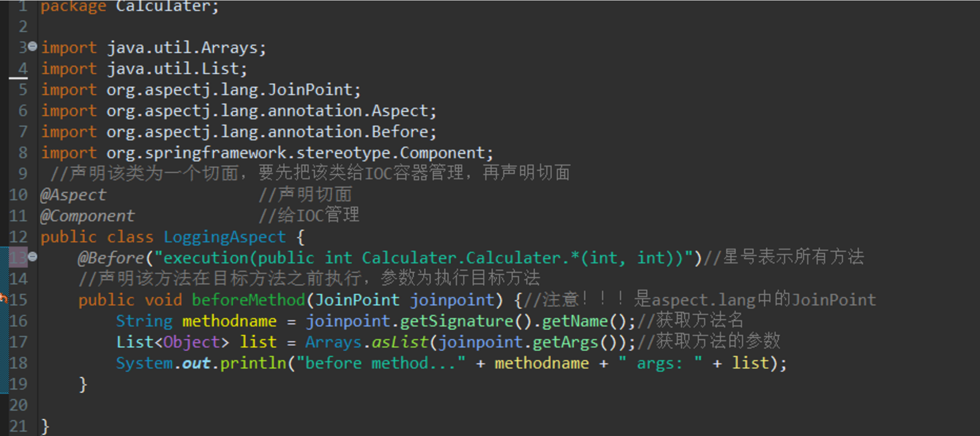Collapse the import block fold marker
Image resolution: width=980 pixels, height=436 pixels.
(x=32, y=46)
